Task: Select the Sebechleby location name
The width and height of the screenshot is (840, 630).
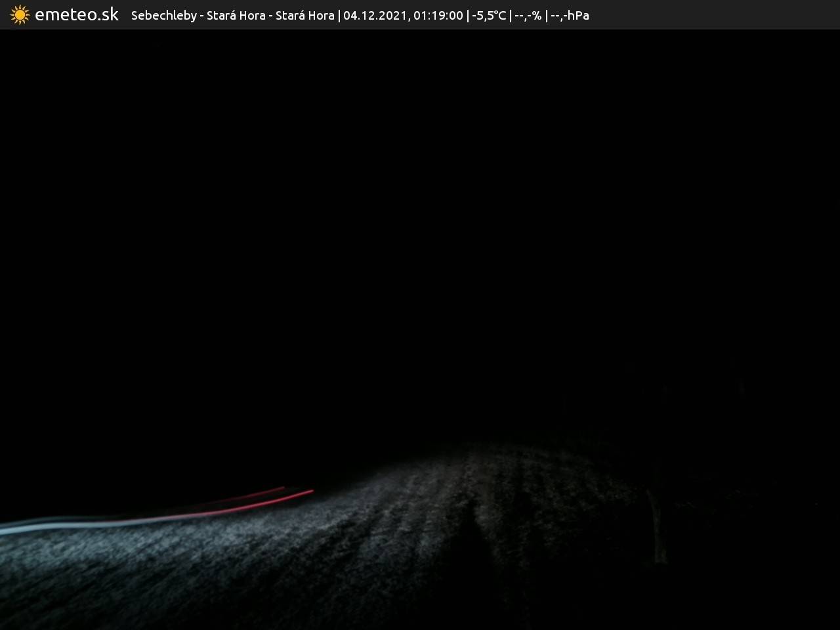Action: click(x=163, y=15)
